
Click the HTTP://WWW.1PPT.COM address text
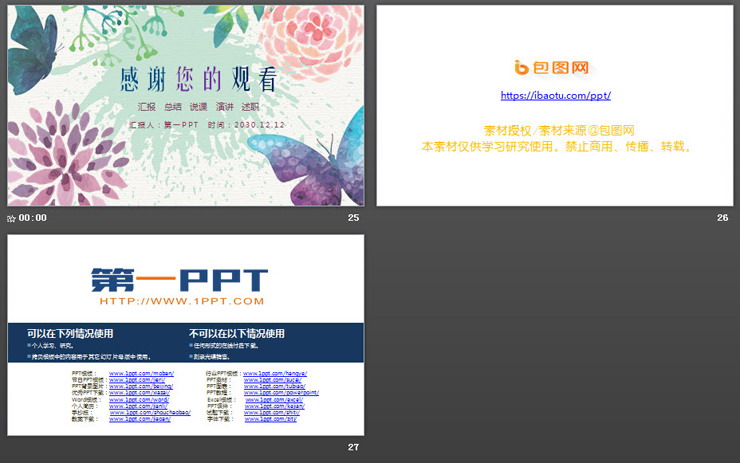click(x=181, y=301)
